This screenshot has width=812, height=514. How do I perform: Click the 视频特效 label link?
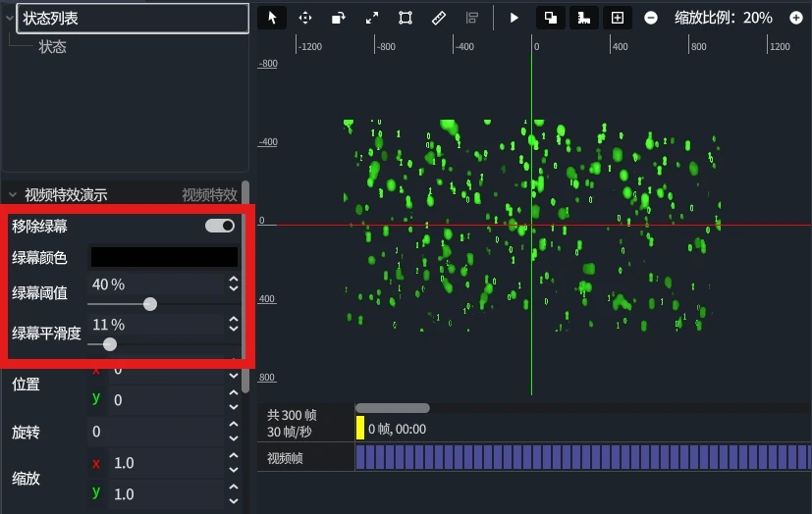209,194
